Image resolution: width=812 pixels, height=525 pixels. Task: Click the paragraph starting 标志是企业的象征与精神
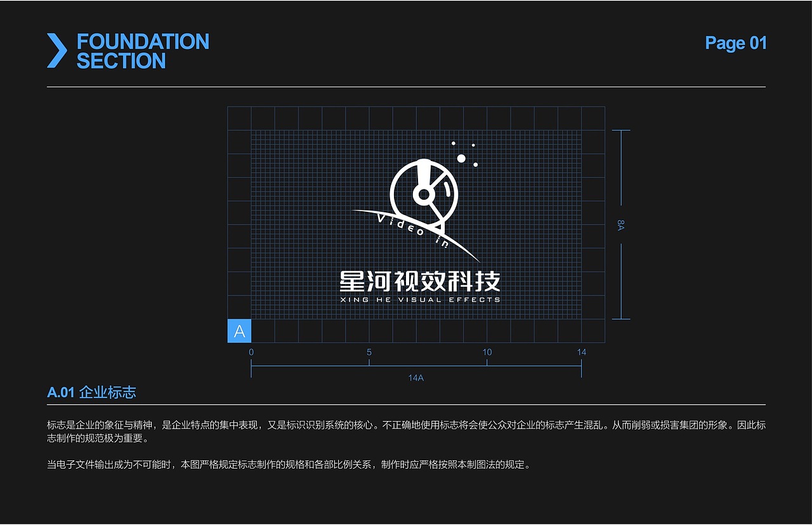pyautogui.click(x=406, y=431)
